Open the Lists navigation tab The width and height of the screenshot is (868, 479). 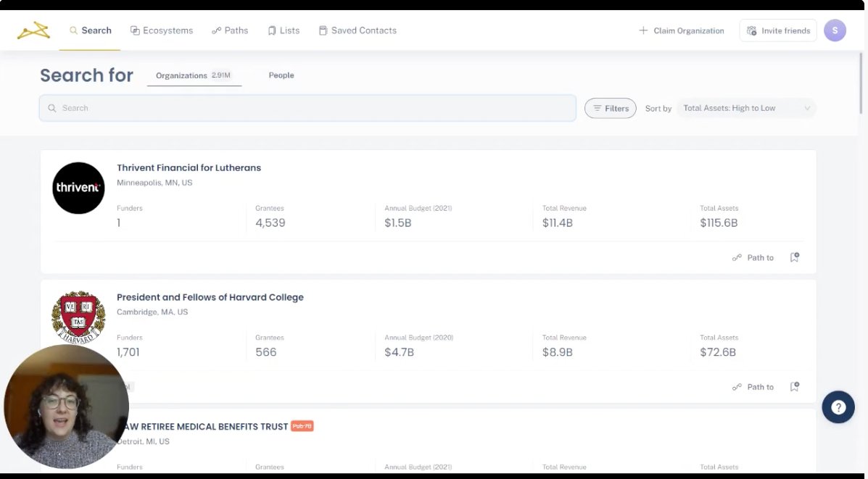(x=284, y=30)
